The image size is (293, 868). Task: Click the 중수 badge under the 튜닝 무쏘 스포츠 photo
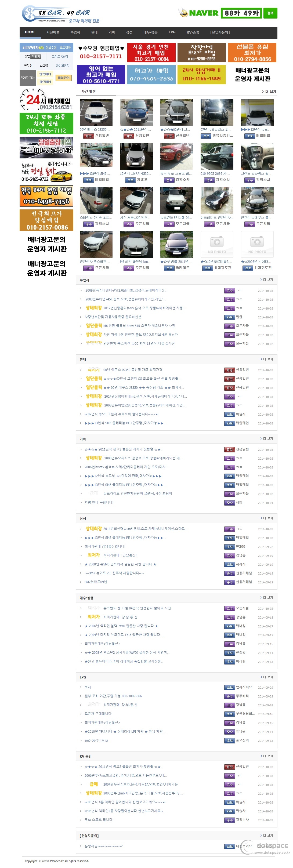pyautogui.click(x=169, y=180)
